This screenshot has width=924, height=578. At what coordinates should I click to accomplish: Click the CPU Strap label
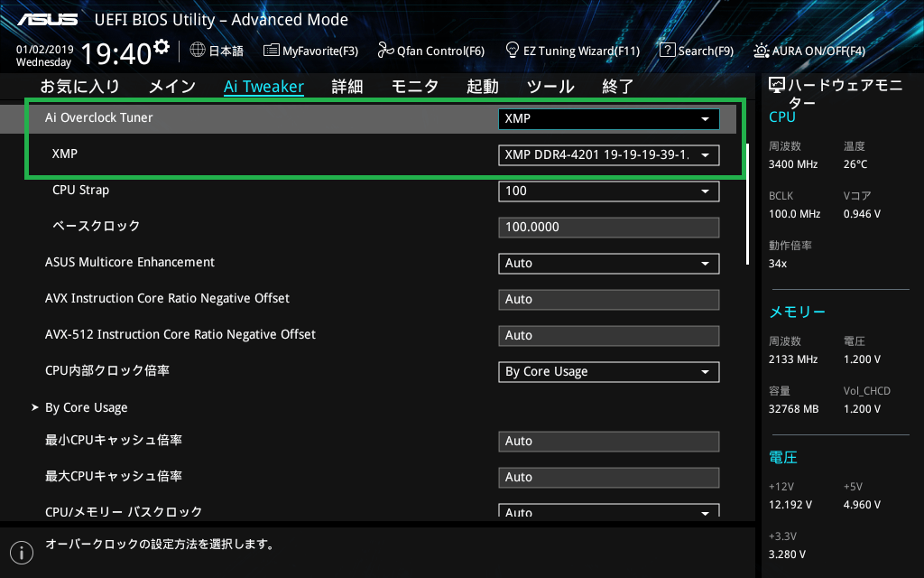(80, 190)
